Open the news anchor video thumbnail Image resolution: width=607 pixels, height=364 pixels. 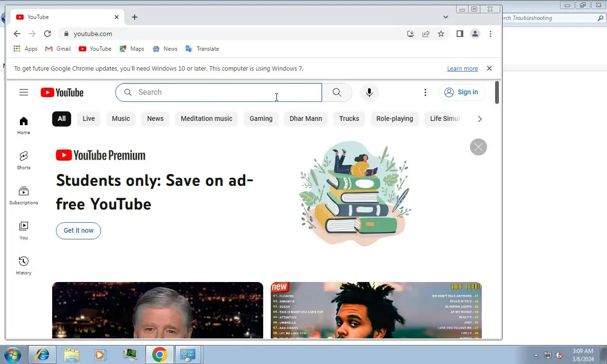point(157,310)
